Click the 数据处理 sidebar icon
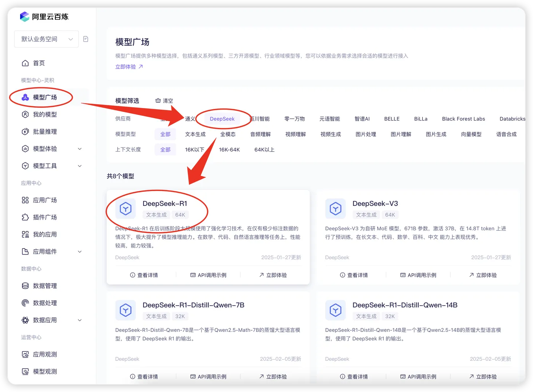Image resolution: width=533 pixels, height=392 pixels. [x=25, y=303]
